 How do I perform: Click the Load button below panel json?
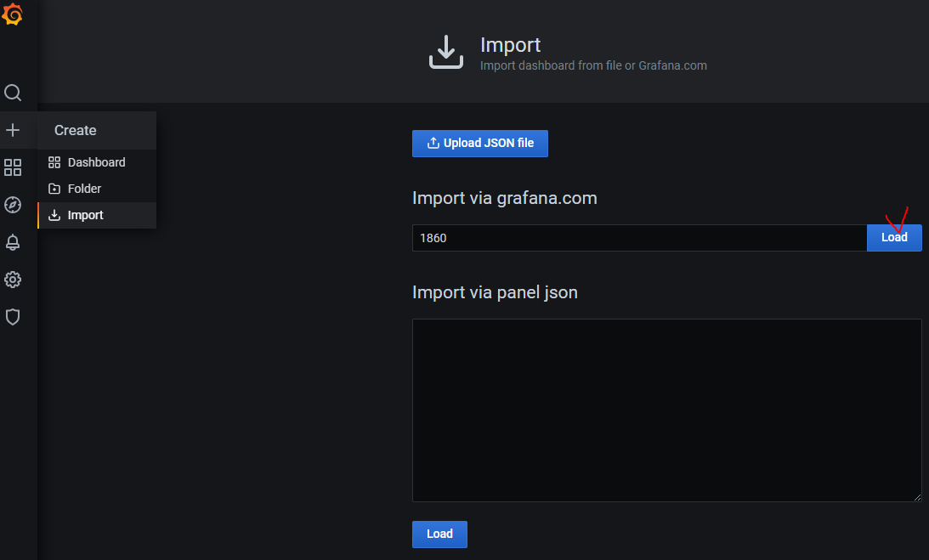click(x=439, y=535)
